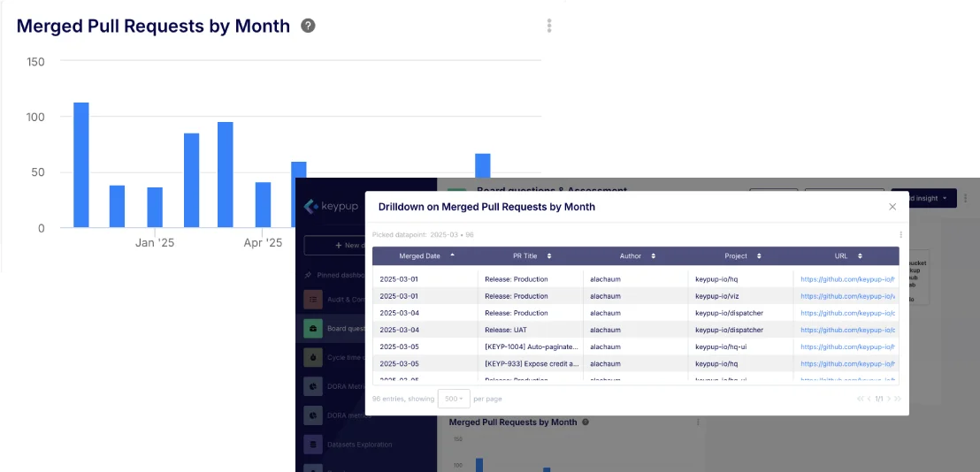The width and height of the screenshot is (980, 472).
Task: Click the bar above Apr '25 label
Action: click(263, 205)
